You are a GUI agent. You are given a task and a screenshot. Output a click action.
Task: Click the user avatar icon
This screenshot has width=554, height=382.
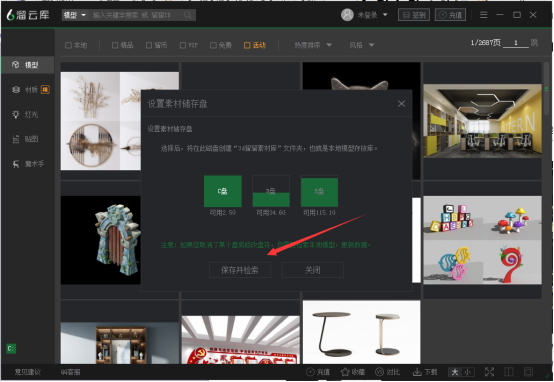347,15
